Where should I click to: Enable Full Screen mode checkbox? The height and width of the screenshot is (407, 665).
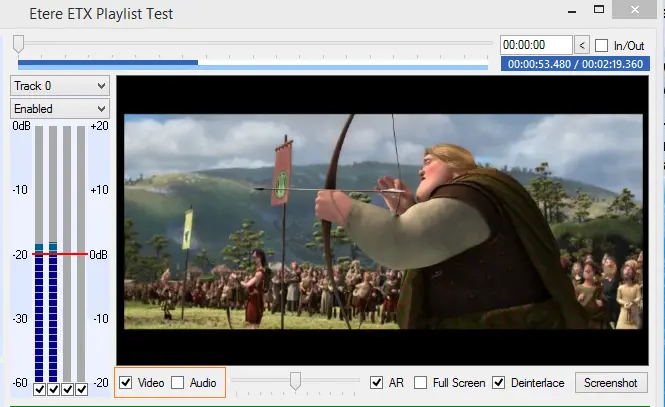click(421, 383)
